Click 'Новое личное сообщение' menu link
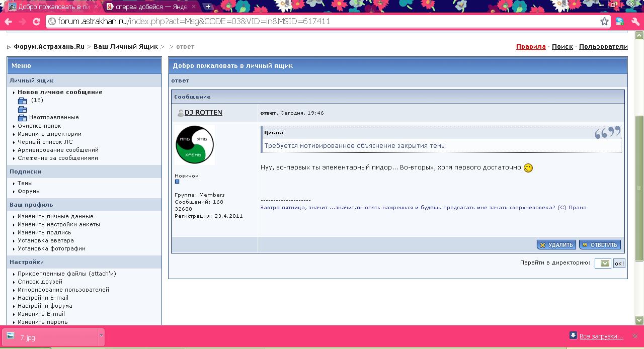This screenshot has width=644, height=349. [x=60, y=92]
